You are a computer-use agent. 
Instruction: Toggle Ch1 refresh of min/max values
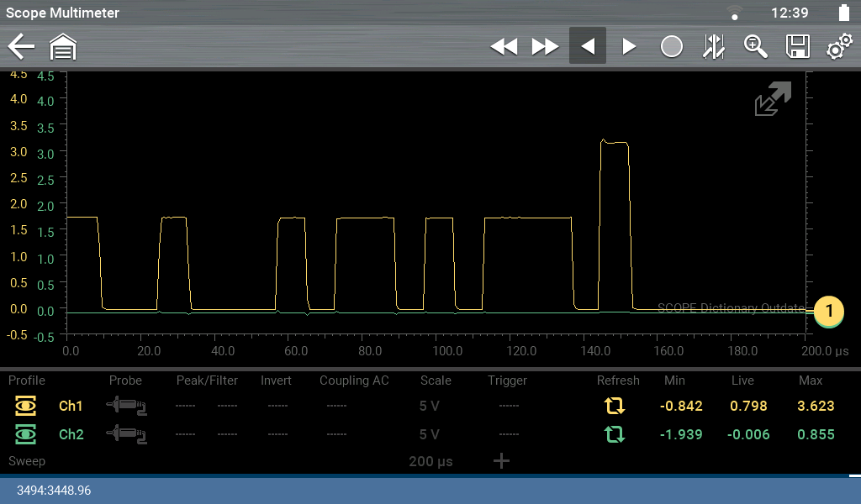pos(615,407)
